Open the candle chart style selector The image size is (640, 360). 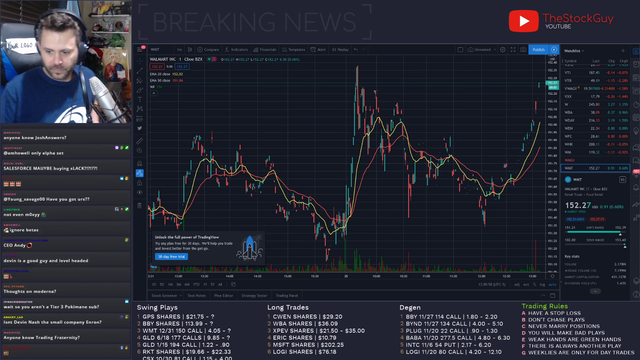[190, 49]
